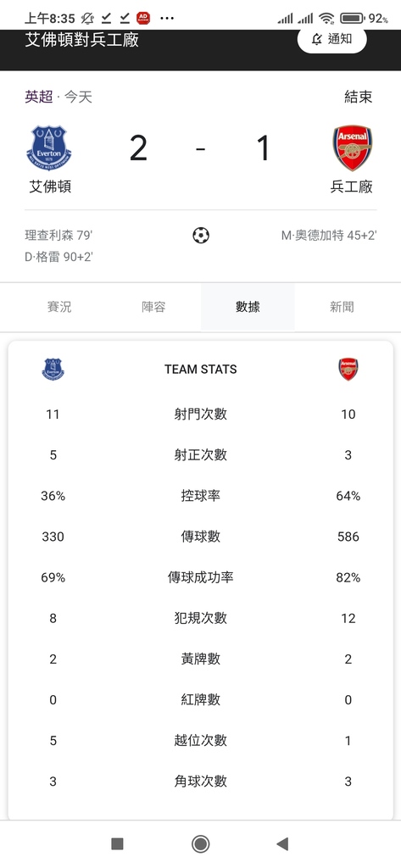Tap small Arsenal crest in Team Stats
The image size is (401, 868).
pos(348,370)
